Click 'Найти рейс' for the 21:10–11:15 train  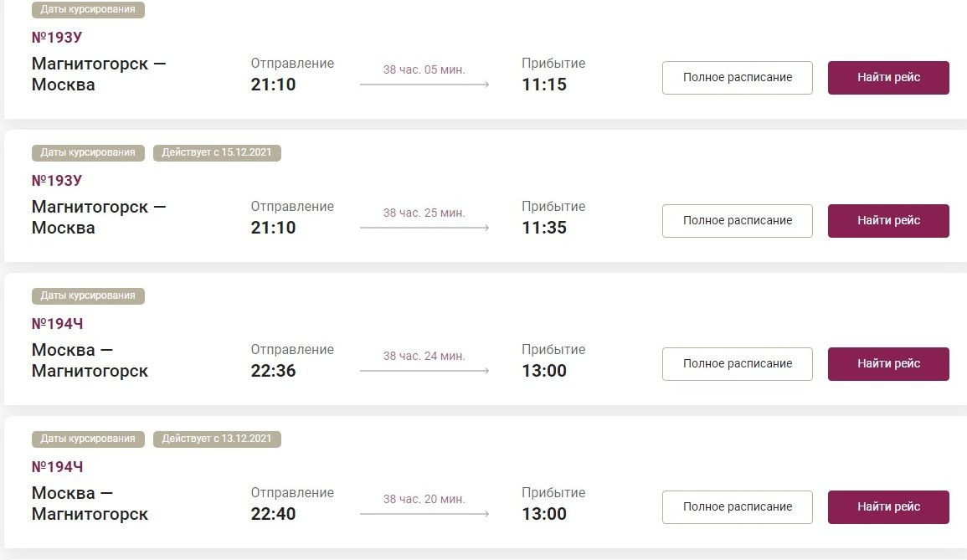pos(888,78)
